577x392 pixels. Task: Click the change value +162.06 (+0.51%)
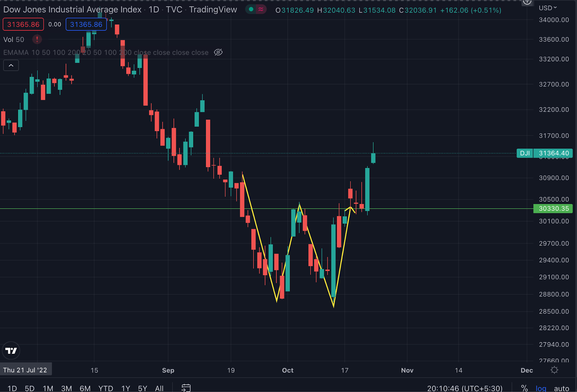pyautogui.click(x=471, y=10)
